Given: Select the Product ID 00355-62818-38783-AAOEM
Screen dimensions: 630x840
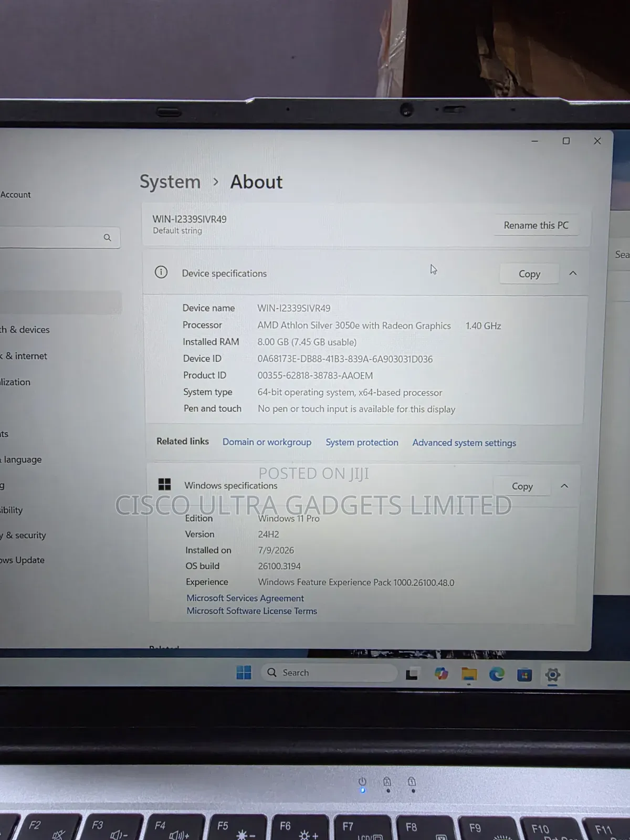Looking at the screenshot, I should [315, 375].
